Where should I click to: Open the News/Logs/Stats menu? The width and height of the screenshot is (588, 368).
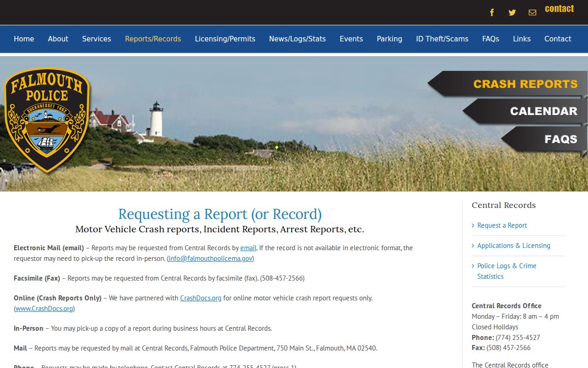pos(298,39)
